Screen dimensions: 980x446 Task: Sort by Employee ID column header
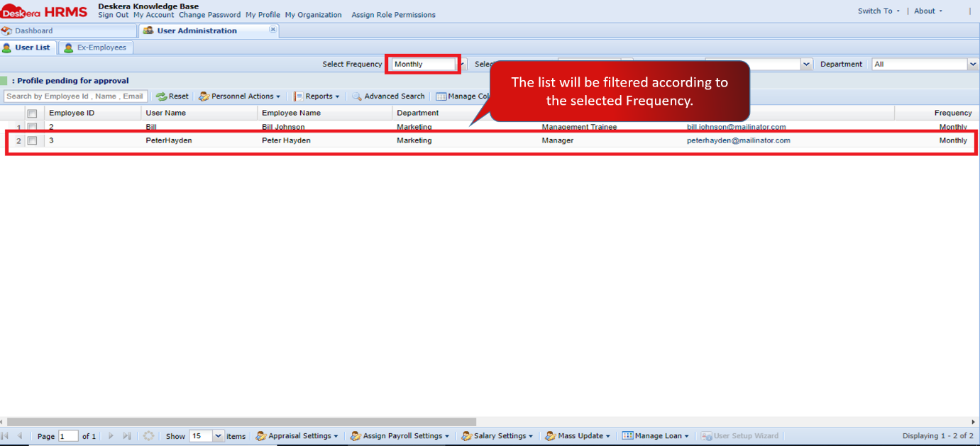tap(93, 113)
